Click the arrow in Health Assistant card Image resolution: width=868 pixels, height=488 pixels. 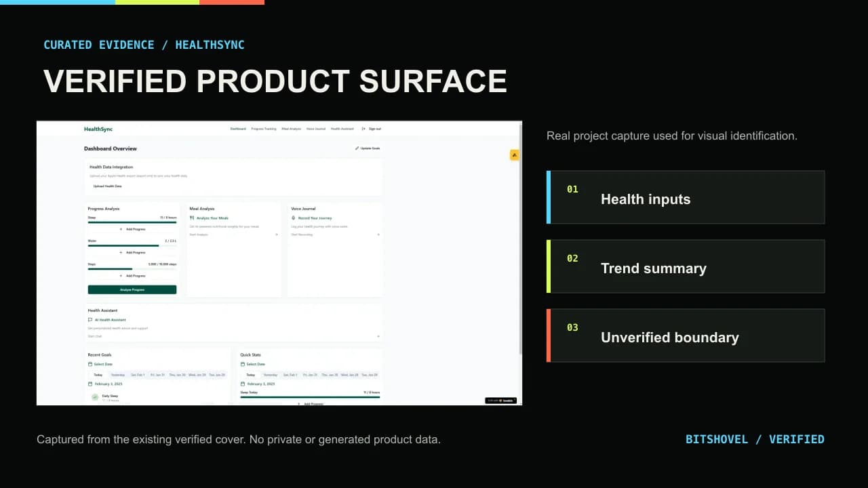378,336
